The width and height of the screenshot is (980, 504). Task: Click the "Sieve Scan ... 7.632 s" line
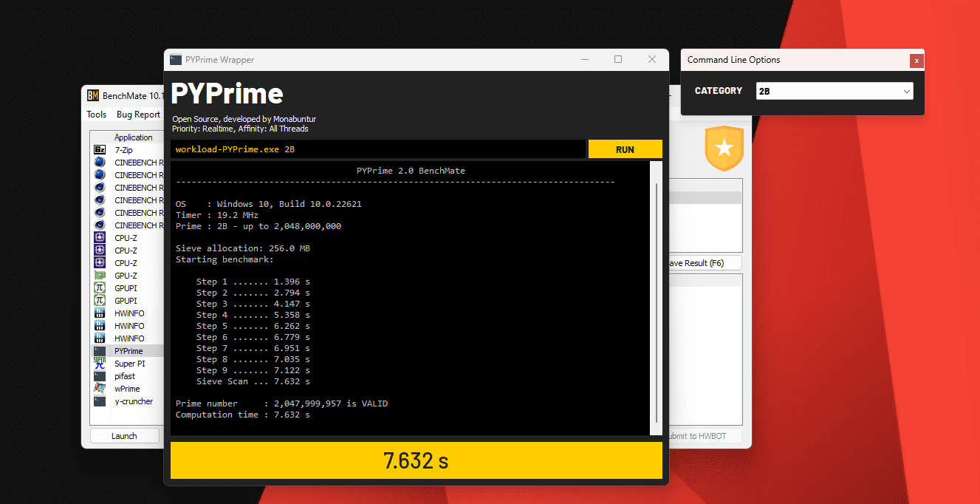click(x=253, y=381)
